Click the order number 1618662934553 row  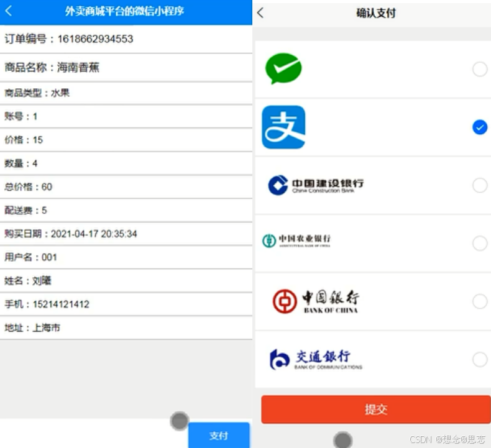point(126,39)
